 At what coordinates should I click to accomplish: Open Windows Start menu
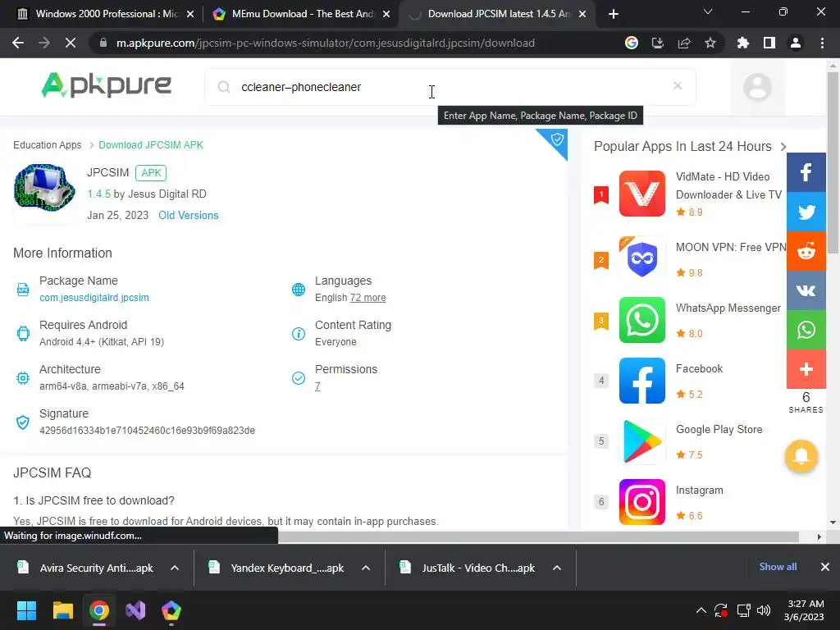point(26,610)
